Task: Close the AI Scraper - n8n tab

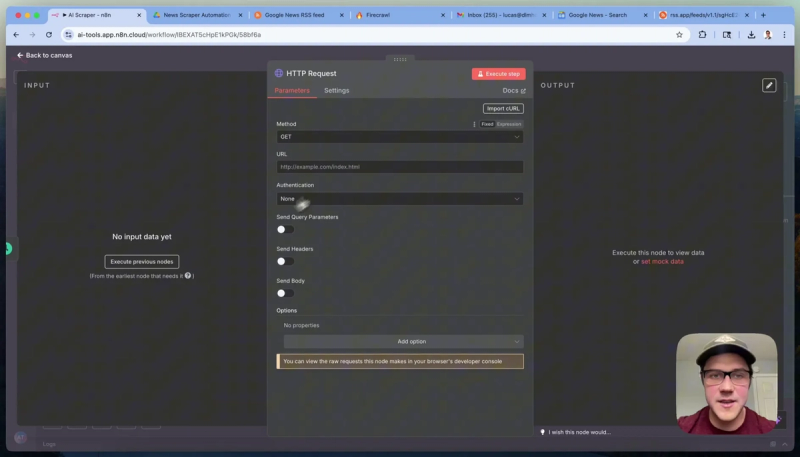Action: pyautogui.click(x=139, y=15)
